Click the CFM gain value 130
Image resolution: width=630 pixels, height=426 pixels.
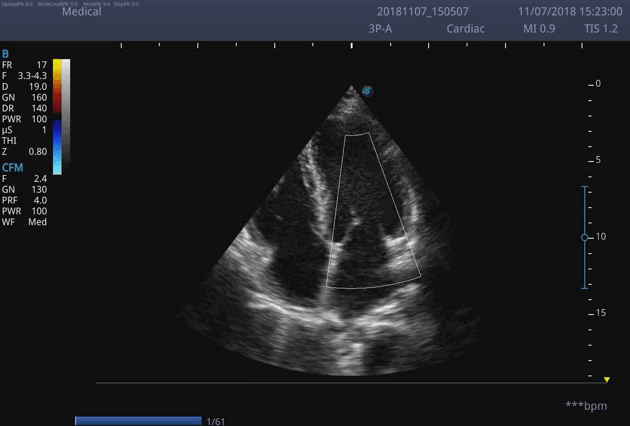39,189
